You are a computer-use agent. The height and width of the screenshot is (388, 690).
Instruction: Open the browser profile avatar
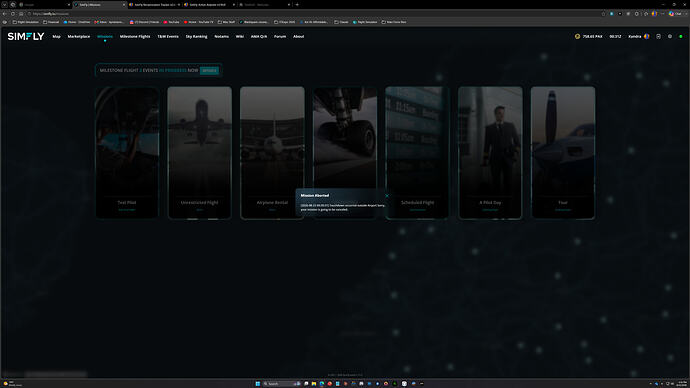tap(654, 14)
